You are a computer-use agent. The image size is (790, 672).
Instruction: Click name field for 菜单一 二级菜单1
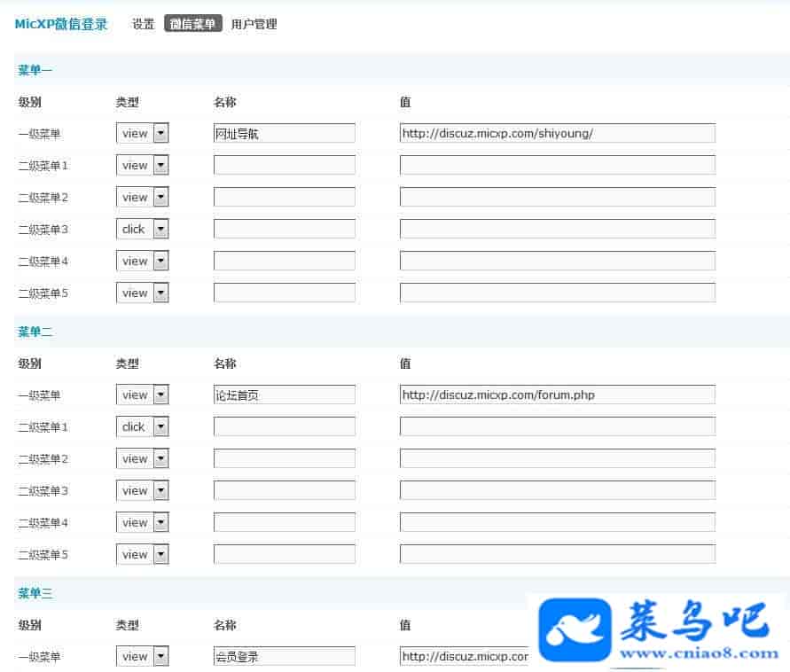pos(284,165)
